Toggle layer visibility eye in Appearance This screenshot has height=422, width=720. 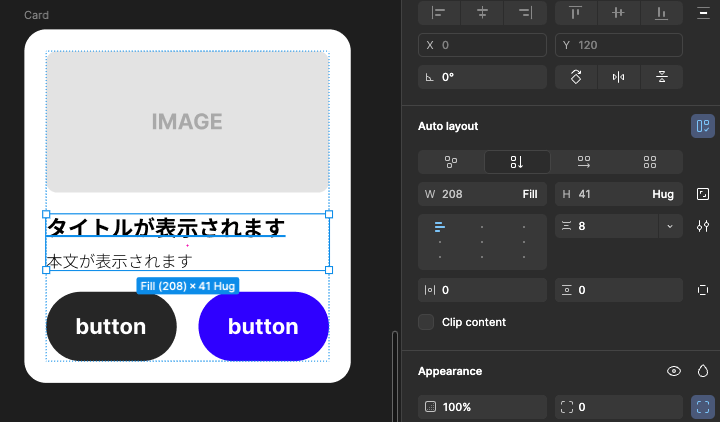pyautogui.click(x=674, y=371)
